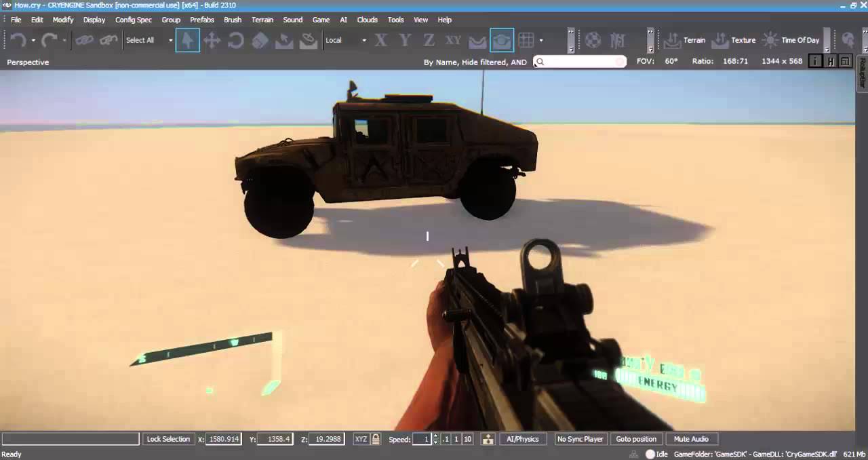868x460 pixels.
Task: Click the Perspective viewport label
Action: click(x=28, y=62)
